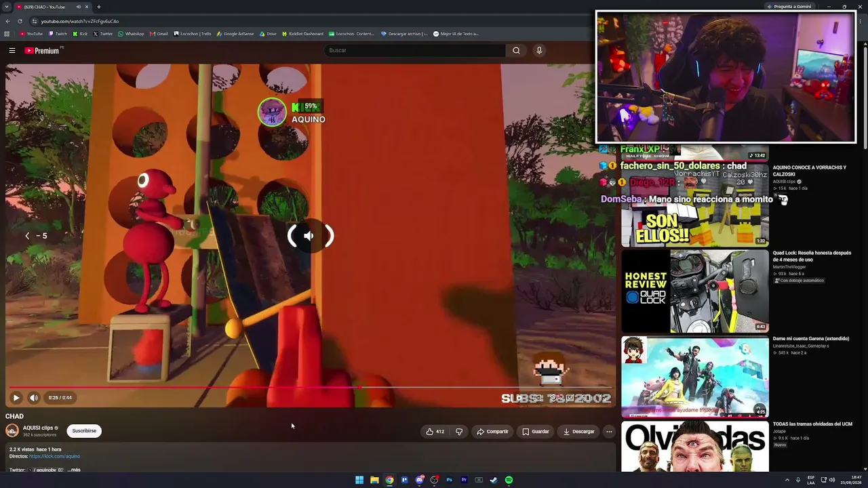868x488 pixels.
Task: Share the video via Compartir
Action: click(492, 431)
